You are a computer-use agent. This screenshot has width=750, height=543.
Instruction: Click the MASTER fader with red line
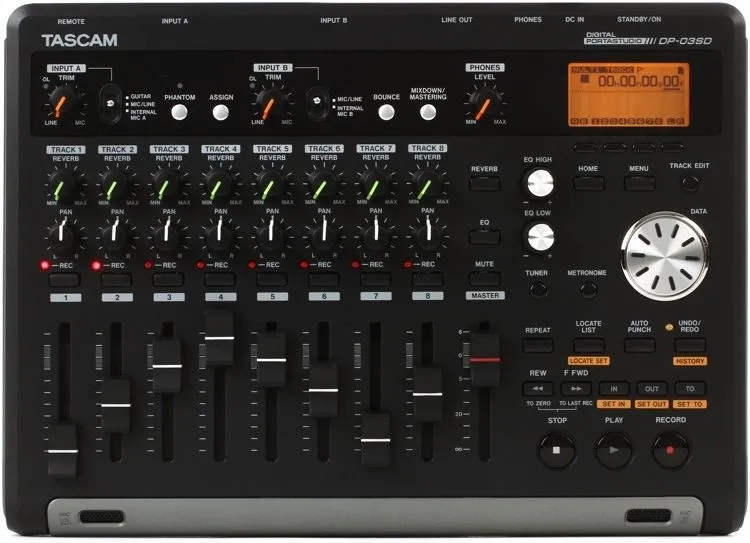pyautogui.click(x=485, y=359)
